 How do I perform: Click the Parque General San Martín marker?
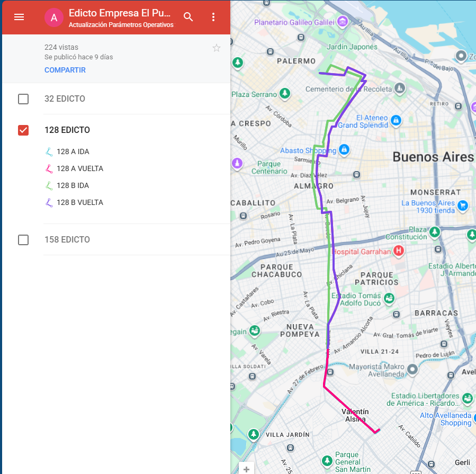(327, 461)
